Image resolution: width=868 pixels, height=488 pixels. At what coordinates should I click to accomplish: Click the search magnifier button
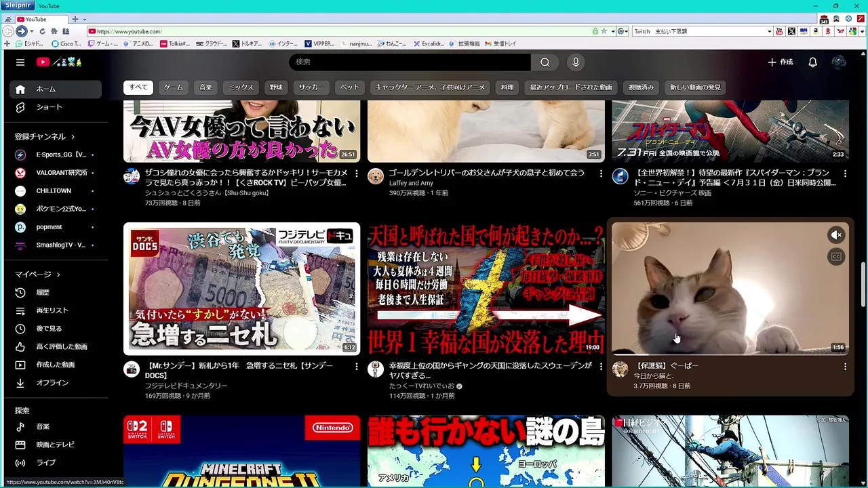coord(545,62)
